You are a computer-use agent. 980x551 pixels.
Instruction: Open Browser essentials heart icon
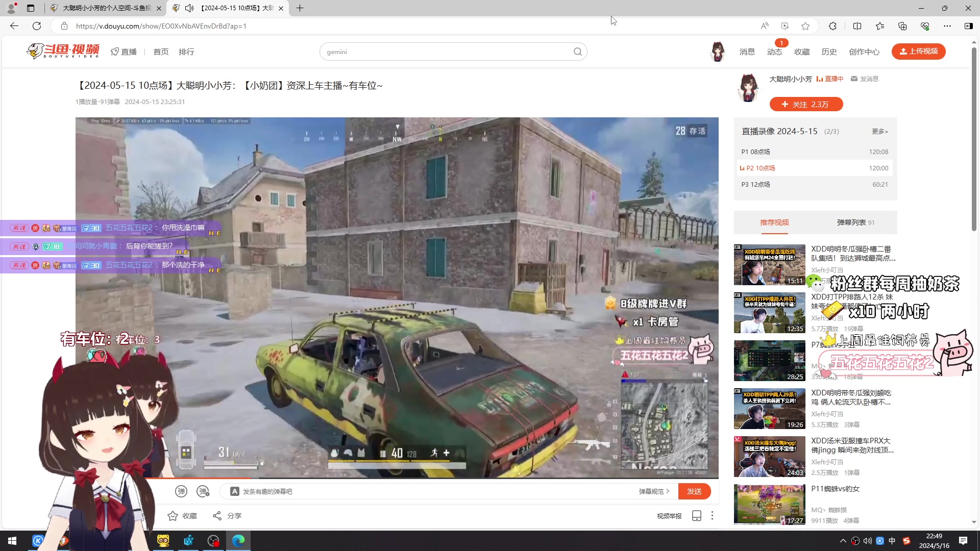[925, 26]
